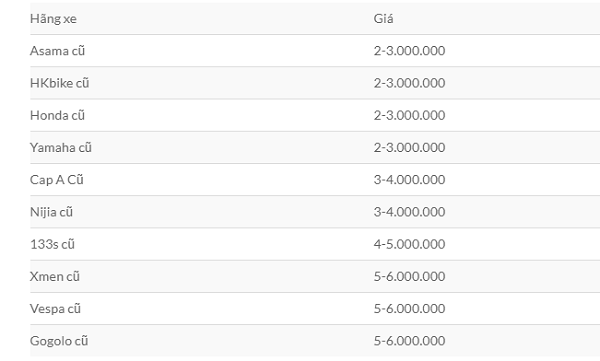Click the 4-5.000.000 price of 133s
Viewport: 600px width, 361px height.
[409, 244]
